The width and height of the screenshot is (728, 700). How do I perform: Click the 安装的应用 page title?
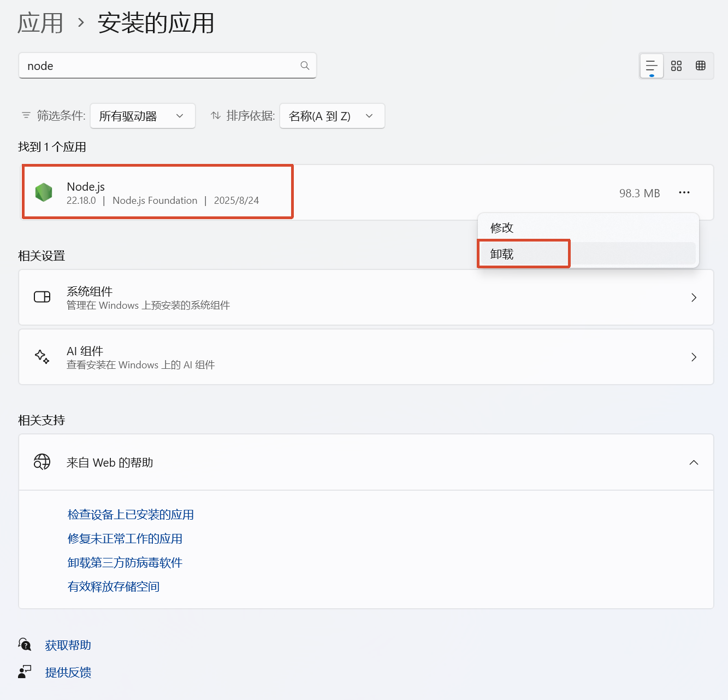pos(156,23)
